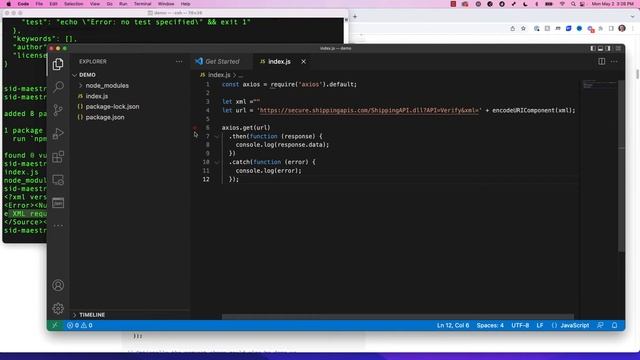640x360 pixels.
Task: Open profile avatar in browser window
Action: pyautogui.click(x=622, y=28)
